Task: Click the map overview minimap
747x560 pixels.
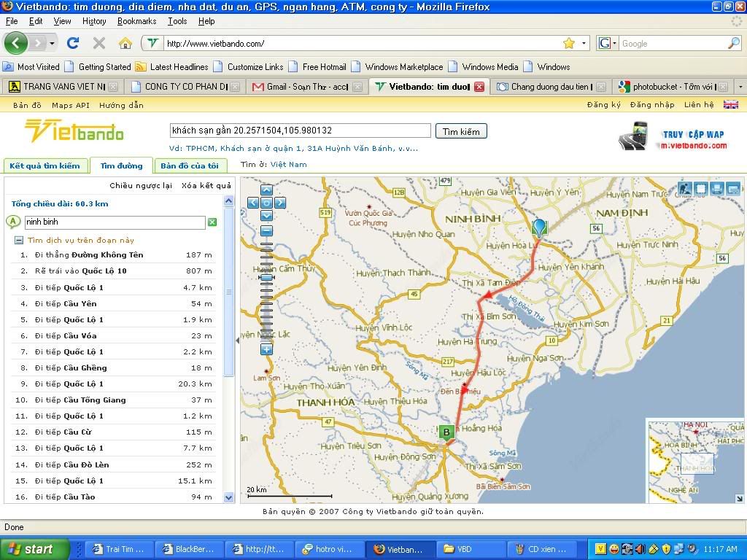Action: click(x=694, y=461)
